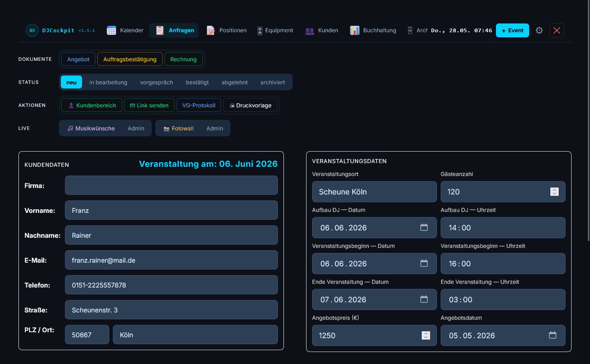This screenshot has width=590, height=364.
Task: Set status to archiviert
Action: (272, 82)
